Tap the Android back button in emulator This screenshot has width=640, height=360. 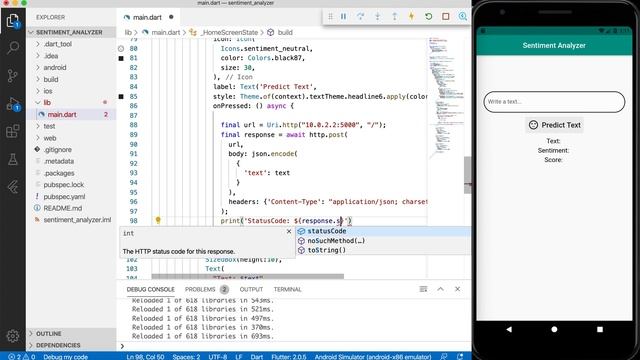point(509,329)
